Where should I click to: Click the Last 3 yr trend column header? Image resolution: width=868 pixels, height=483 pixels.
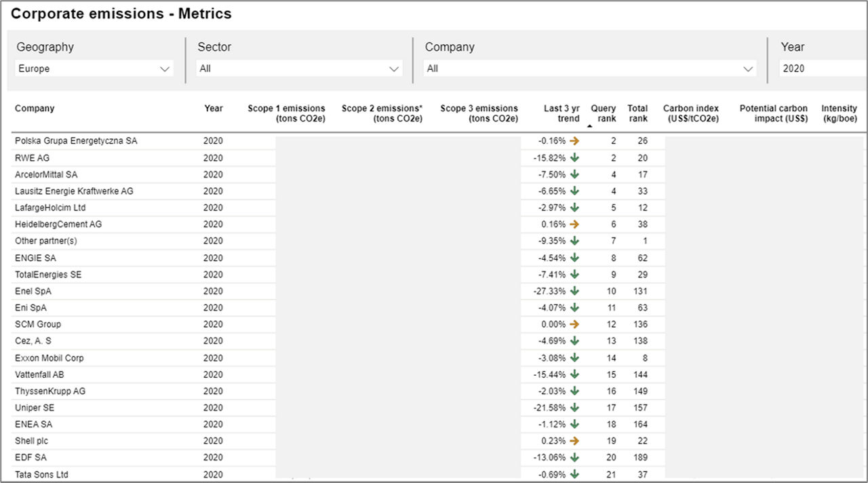click(x=561, y=113)
